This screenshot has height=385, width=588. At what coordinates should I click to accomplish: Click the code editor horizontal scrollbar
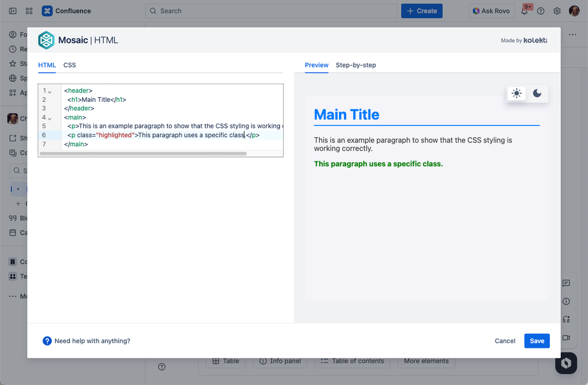click(143, 154)
